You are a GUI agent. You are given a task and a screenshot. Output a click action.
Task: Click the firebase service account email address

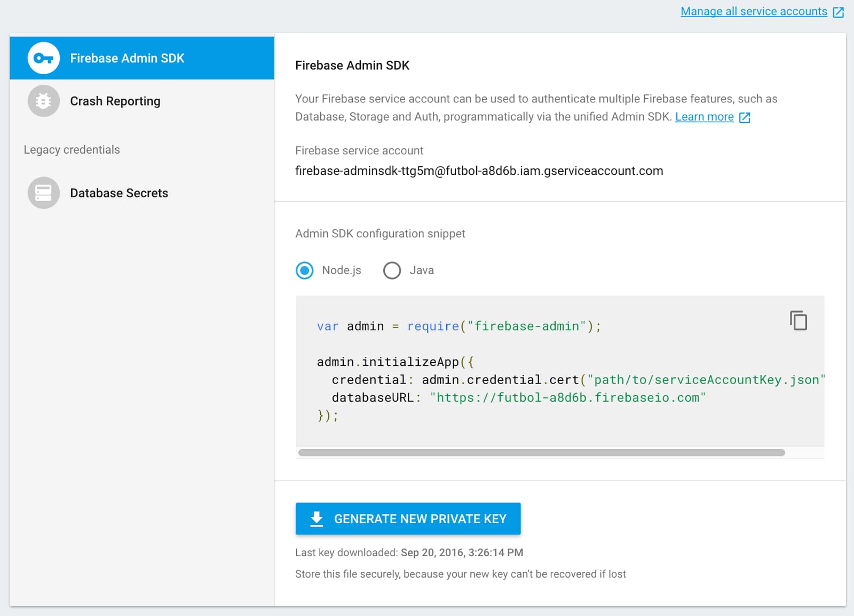[x=479, y=171]
